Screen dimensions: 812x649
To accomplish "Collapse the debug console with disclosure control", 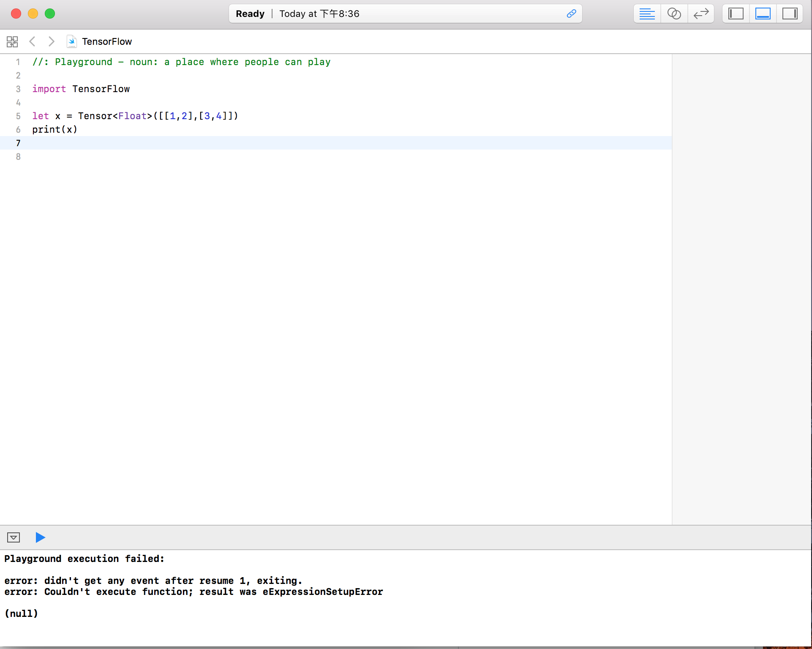I will [13, 537].
